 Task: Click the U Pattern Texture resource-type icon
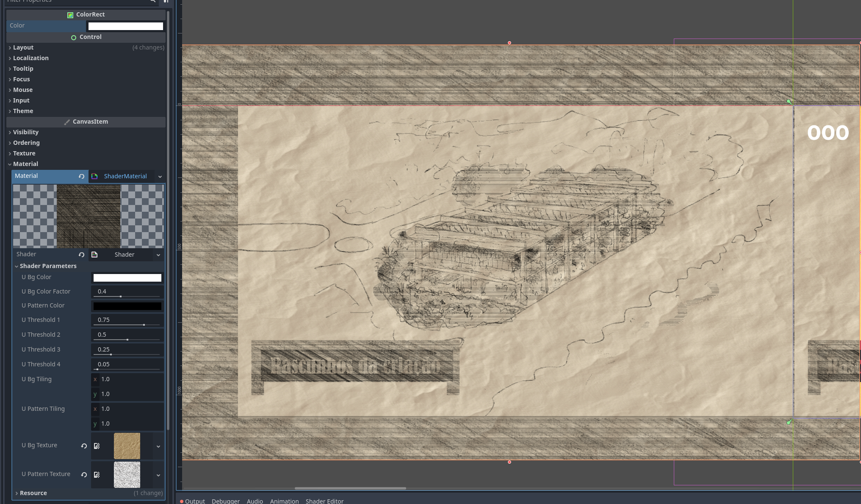click(97, 475)
